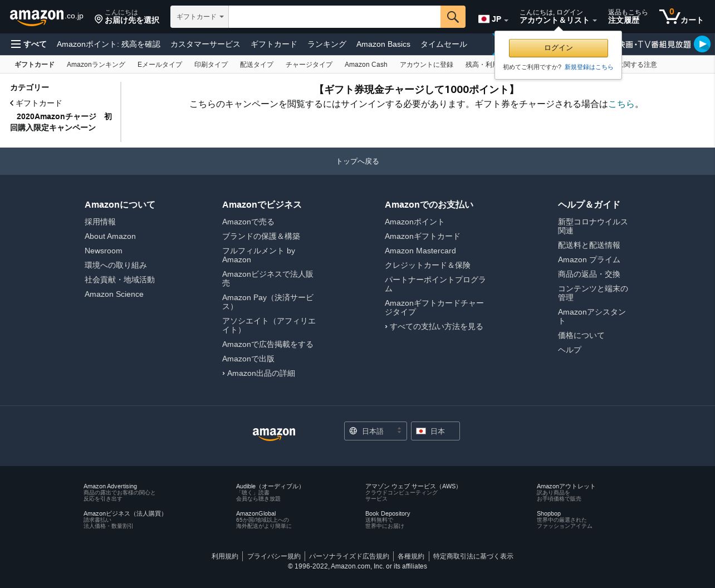Open 価格について footer link
This screenshot has height=588, width=715.
(x=581, y=335)
